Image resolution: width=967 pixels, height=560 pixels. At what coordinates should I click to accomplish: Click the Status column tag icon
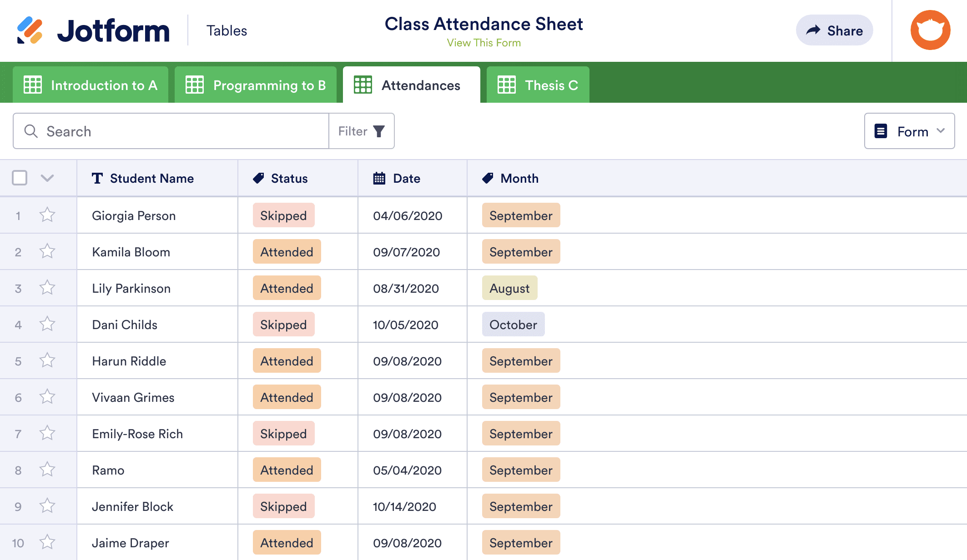pos(258,178)
